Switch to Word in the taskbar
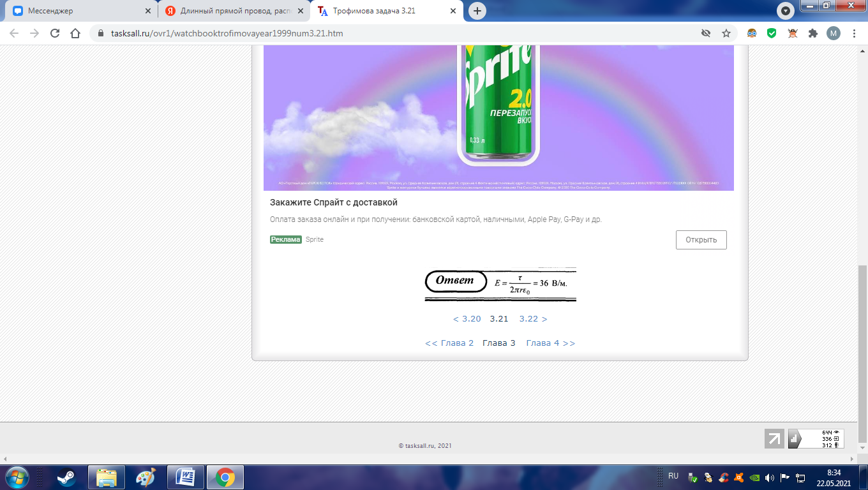 (186, 477)
